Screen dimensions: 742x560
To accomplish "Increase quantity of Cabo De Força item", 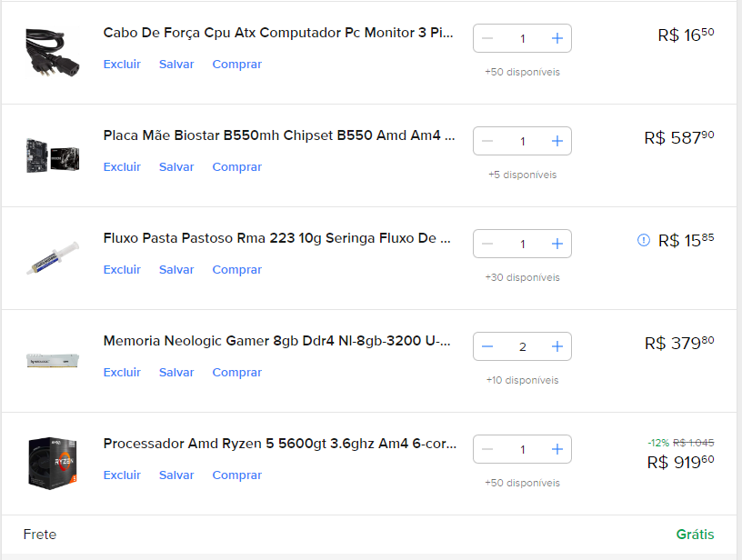I will click(557, 38).
